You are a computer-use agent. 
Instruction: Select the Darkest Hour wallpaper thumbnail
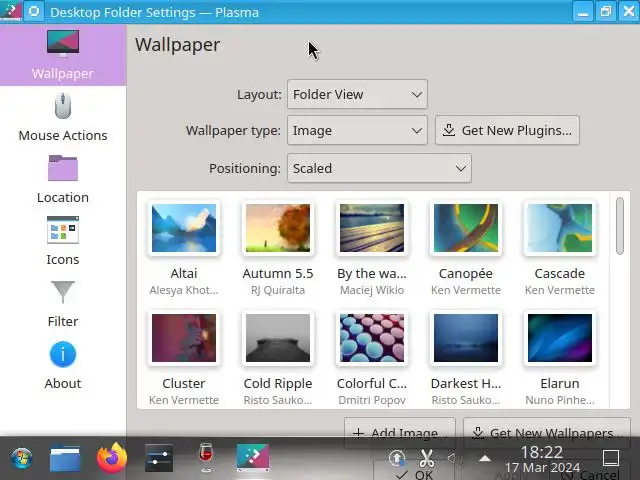click(x=466, y=338)
